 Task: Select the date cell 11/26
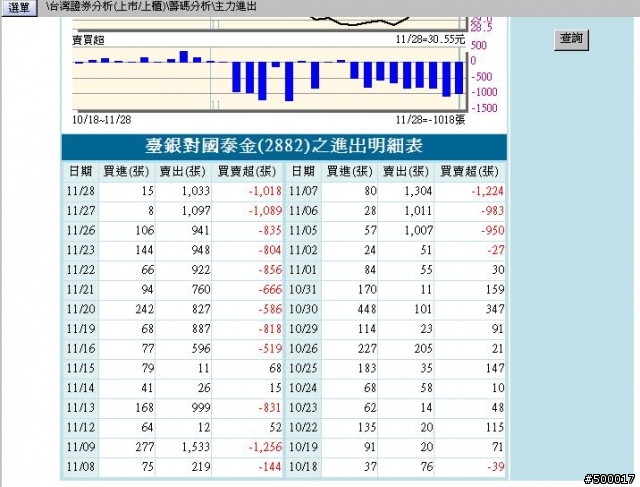(80, 230)
